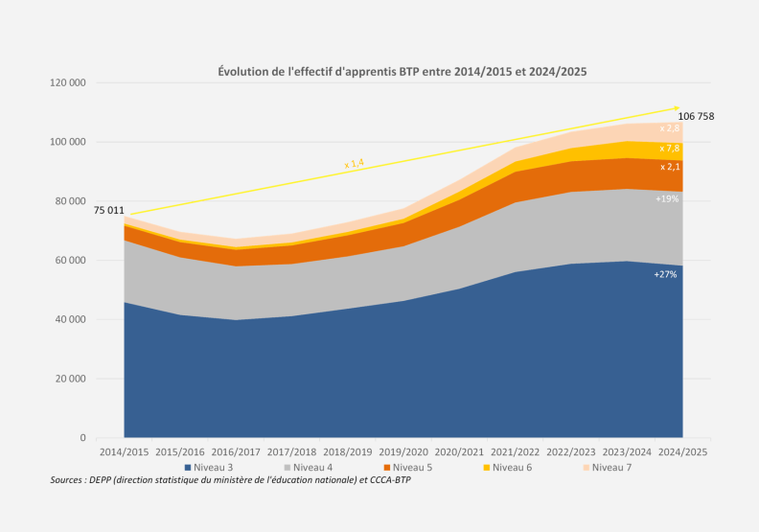Click the x 2,8 label on Niveau 7
Screen dimensions: 759x532
pyautogui.click(x=670, y=128)
